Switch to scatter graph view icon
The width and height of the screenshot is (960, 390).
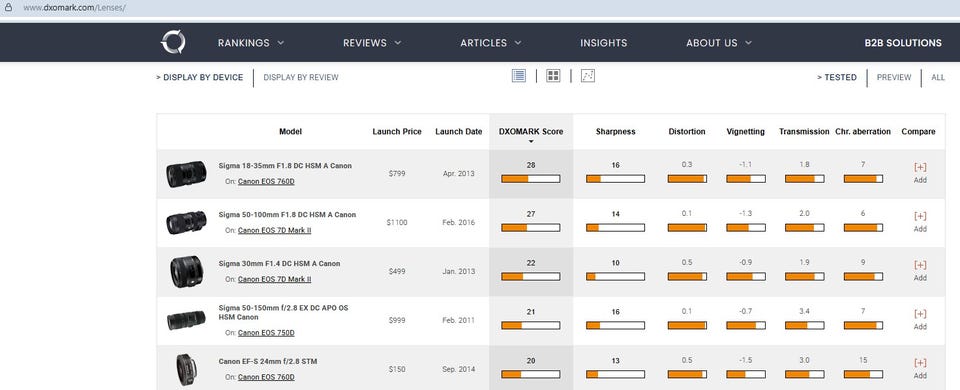588,75
